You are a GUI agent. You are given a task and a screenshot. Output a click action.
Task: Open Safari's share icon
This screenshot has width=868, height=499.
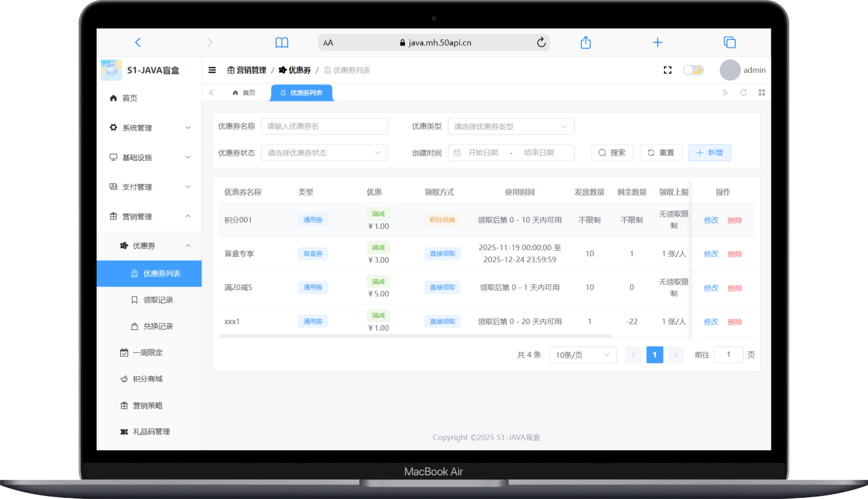(x=585, y=42)
